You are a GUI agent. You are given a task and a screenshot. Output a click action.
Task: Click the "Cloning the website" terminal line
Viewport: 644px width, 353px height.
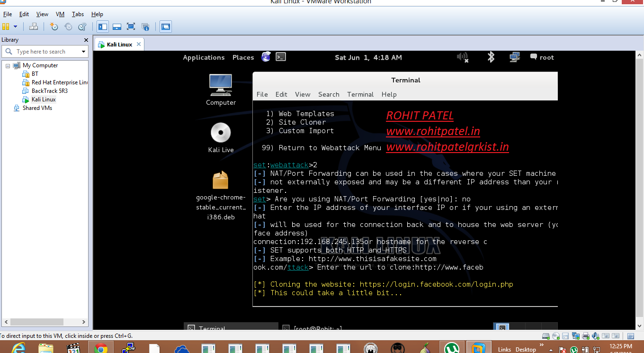point(383,284)
